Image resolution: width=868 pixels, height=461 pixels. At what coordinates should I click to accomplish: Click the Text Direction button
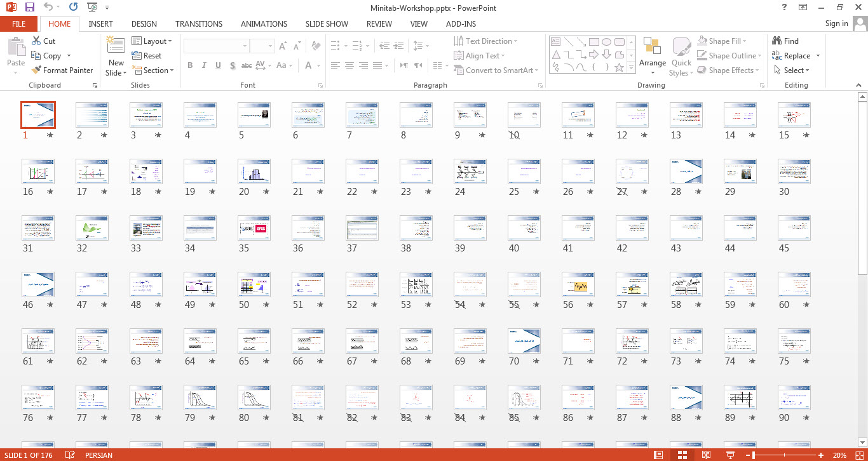(x=486, y=41)
